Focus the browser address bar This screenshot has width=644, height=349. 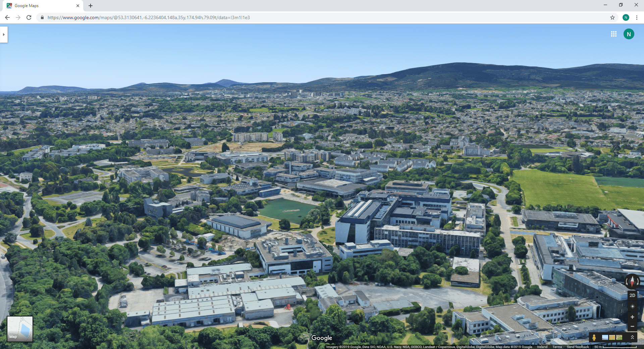(x=327, y=17)
